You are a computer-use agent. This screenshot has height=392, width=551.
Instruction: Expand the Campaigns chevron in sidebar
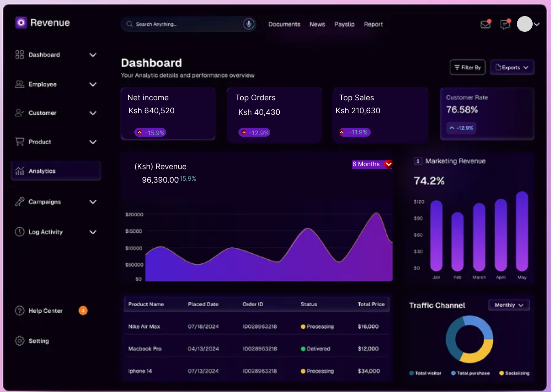93,202
